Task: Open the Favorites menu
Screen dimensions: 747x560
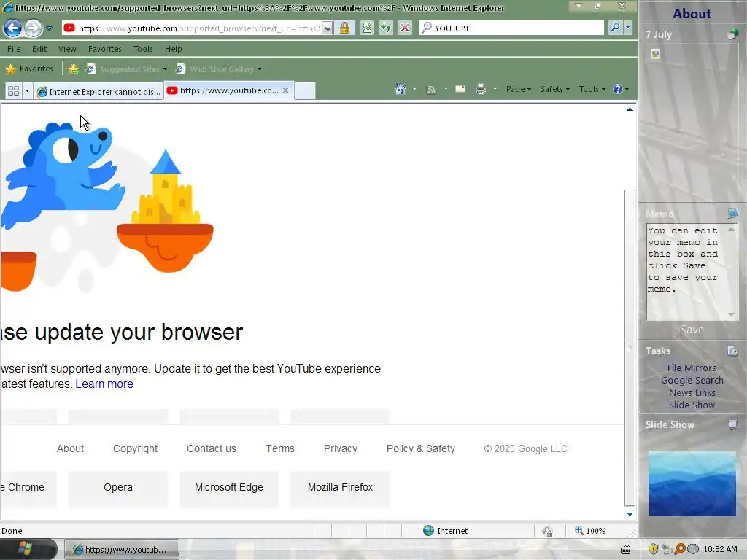Action: coord(105,49)
